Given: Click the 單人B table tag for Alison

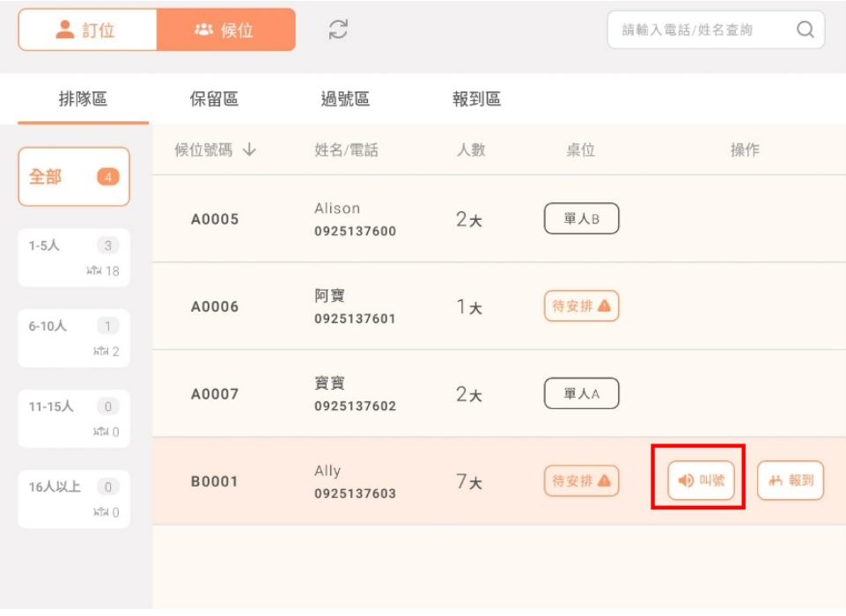Looking at the screenshot, I should [x=581, y=219].
